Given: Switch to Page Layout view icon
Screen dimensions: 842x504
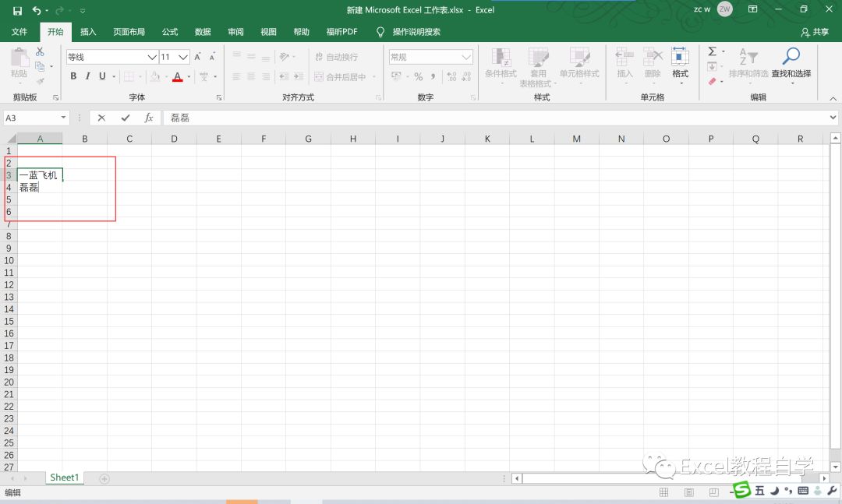Looking at the screenshot, I should (689, 492).
